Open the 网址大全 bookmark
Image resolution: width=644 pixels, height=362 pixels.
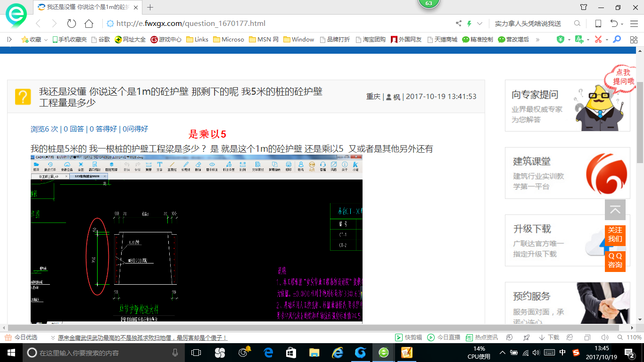pyautogui.click(x=131, y=40)
